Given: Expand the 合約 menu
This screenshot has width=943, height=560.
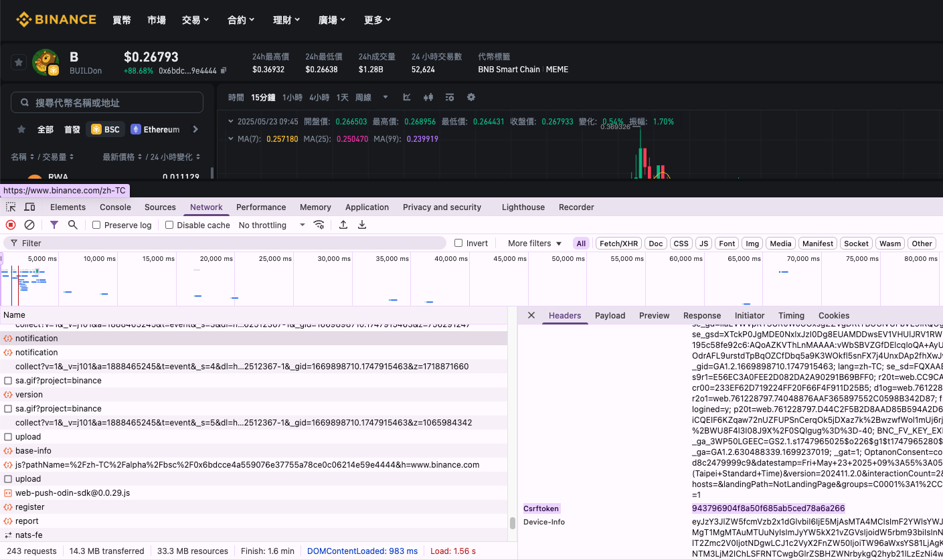Looking at the screenshot, I should pos(241,20).
